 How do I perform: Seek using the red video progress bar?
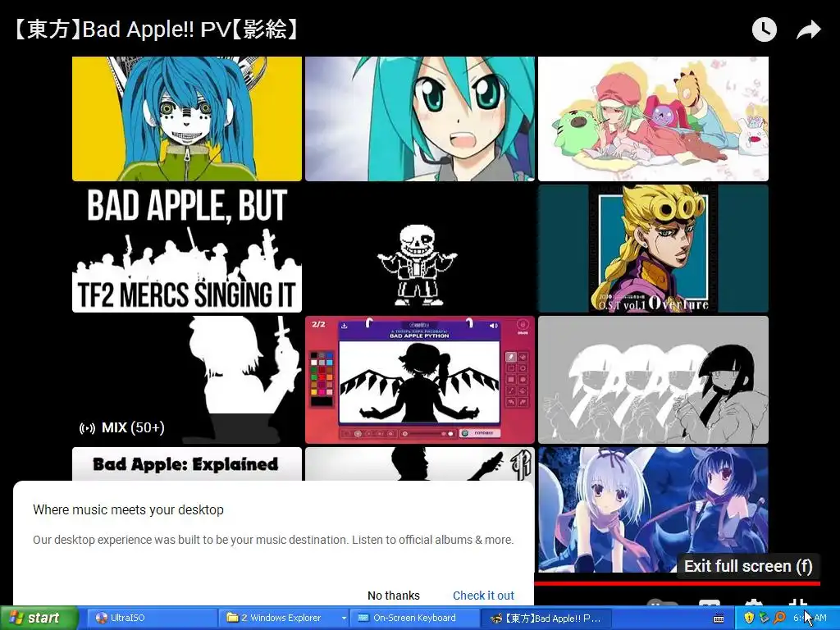(677, 583)
